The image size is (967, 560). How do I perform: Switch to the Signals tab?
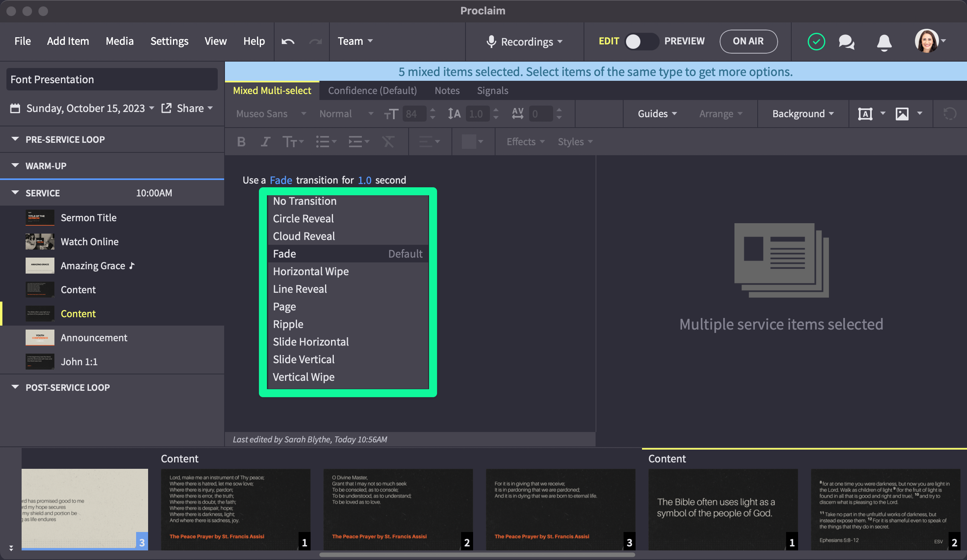pyautogui.click(x=492, y=91)
